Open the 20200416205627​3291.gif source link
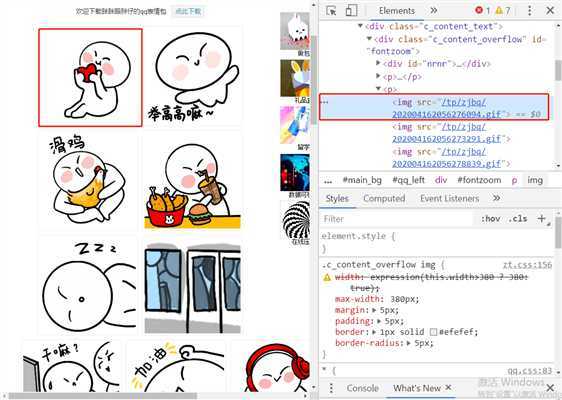Image resolution: width=562 pixels, height=400 pixels. pos(446,133)
